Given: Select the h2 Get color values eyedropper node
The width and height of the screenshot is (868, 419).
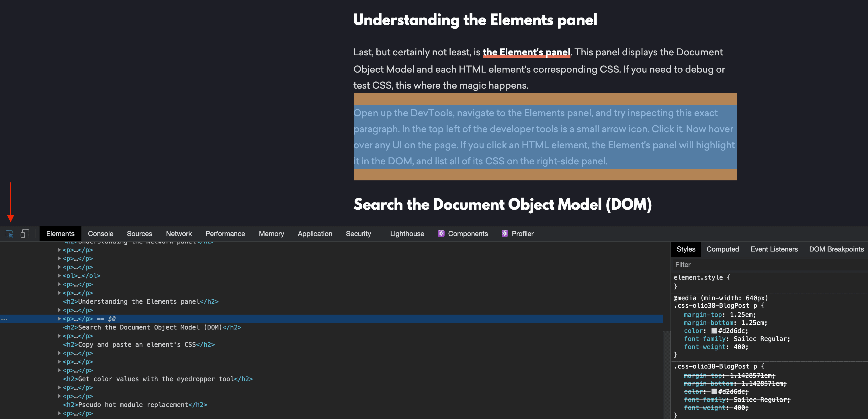Looking at the screenshot, I should pyautogui.click(x=158, y=379).
